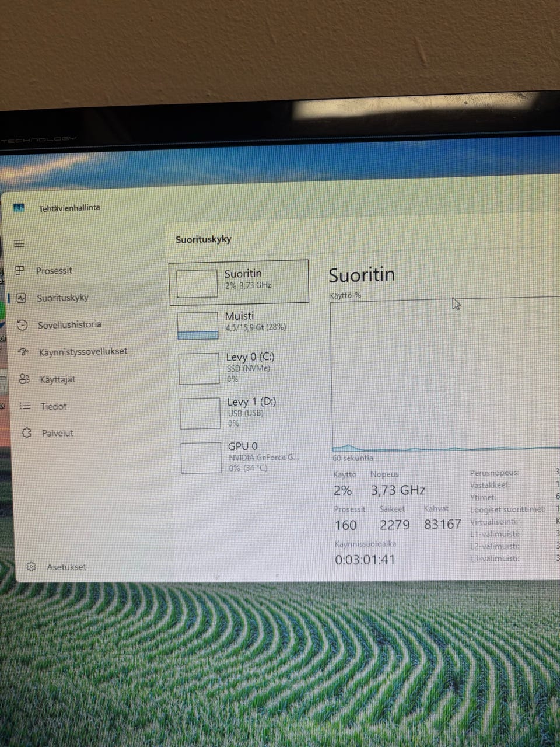Click the 2279 threads count
This screenshot has height=747, width=560.
click(395, 525)
